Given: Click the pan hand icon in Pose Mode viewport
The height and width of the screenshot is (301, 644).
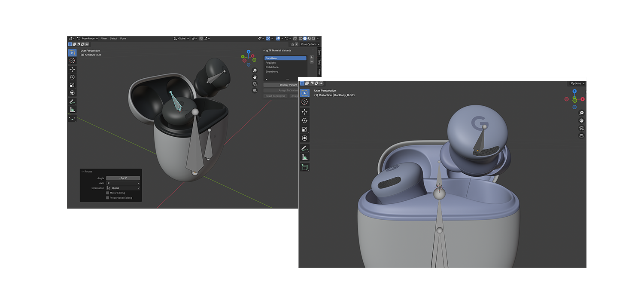Looking at the screenshot, I should [255, 77].
